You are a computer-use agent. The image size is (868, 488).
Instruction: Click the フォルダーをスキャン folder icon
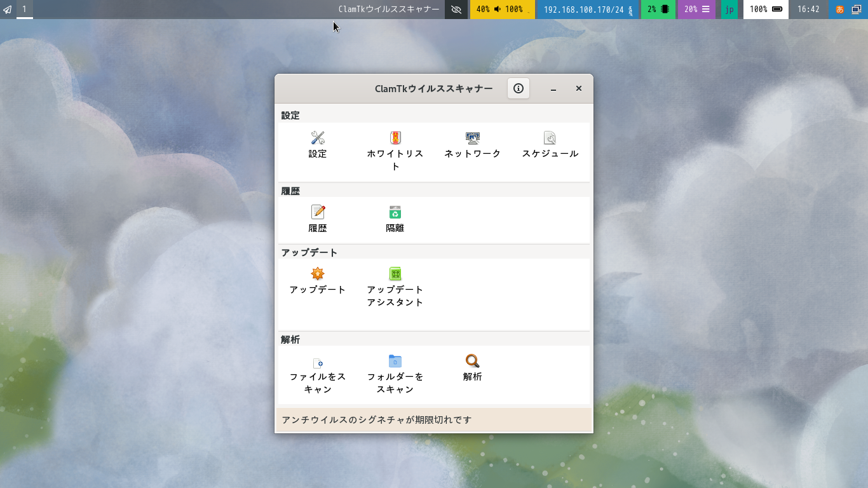395,361
